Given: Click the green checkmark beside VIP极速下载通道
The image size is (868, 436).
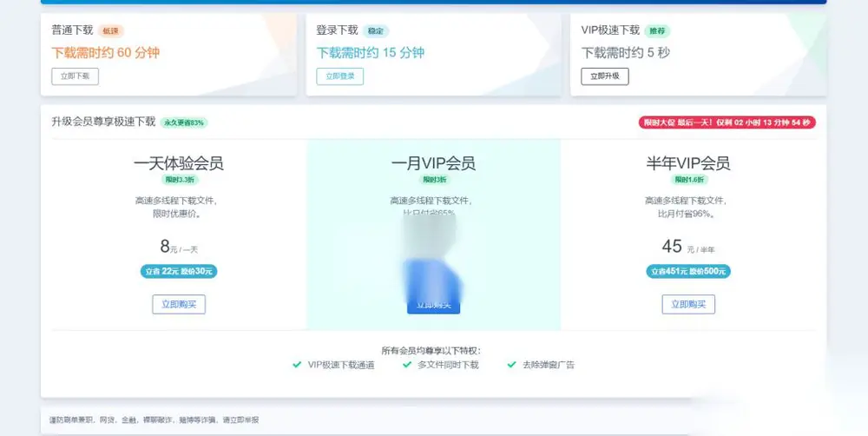Looking at the screenshot, I should (297, 365).
